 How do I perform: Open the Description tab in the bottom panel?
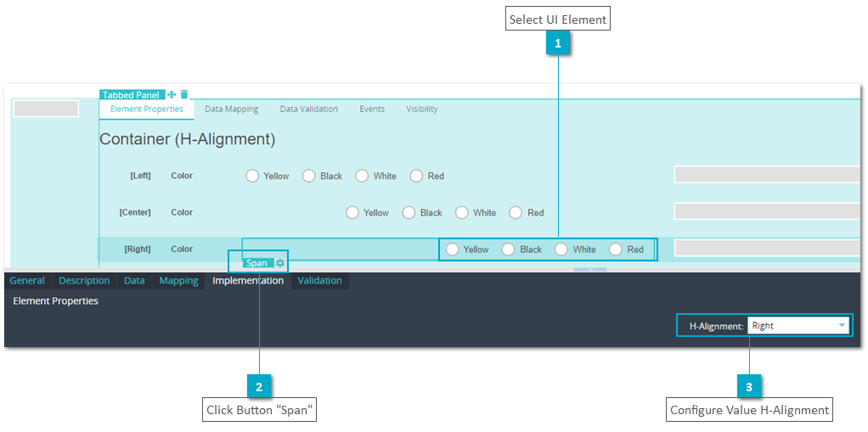point(84,280)
